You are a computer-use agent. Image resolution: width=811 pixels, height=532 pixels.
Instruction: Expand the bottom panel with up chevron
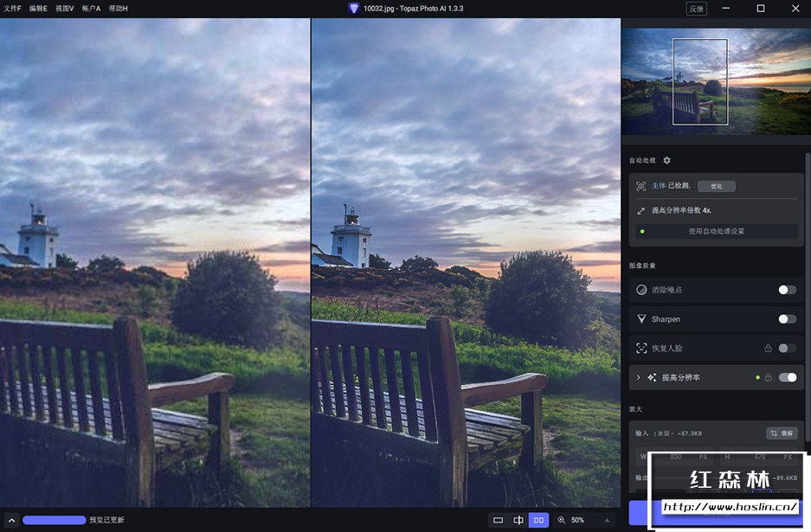(11, 520)
